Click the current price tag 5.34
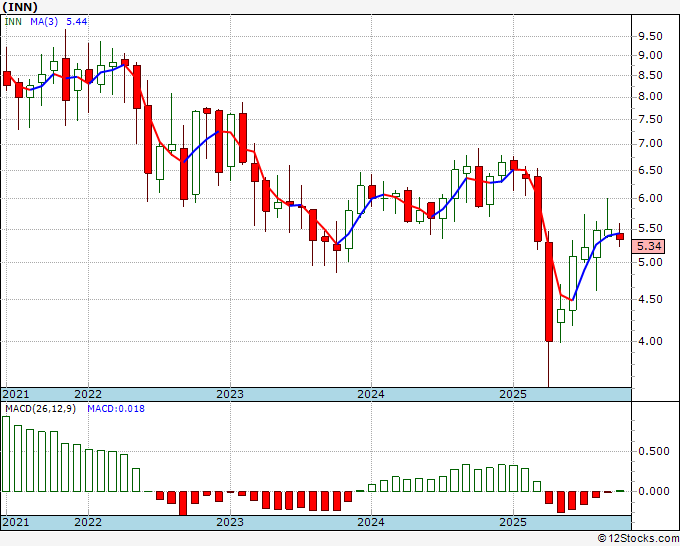Screen dimensions: 680x546 (648, 246)
